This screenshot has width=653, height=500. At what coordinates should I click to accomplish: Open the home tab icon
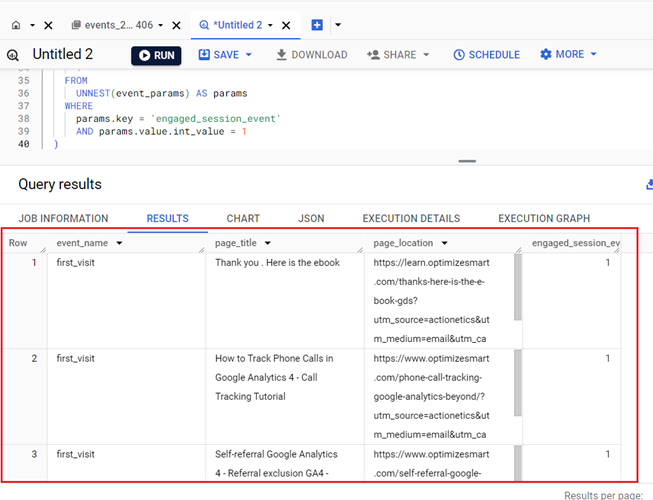(16, 25)
